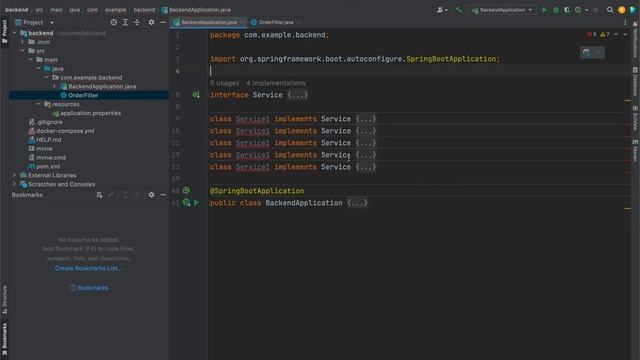Open Search Everywhere magnifier icon
Viewport: 640px width, 360px height.
point(610,10)
